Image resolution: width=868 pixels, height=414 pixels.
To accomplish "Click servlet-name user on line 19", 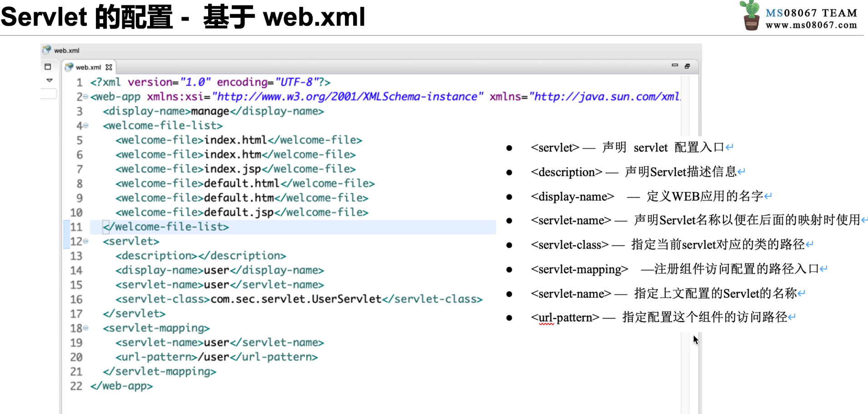I will (x=219, y=343).
